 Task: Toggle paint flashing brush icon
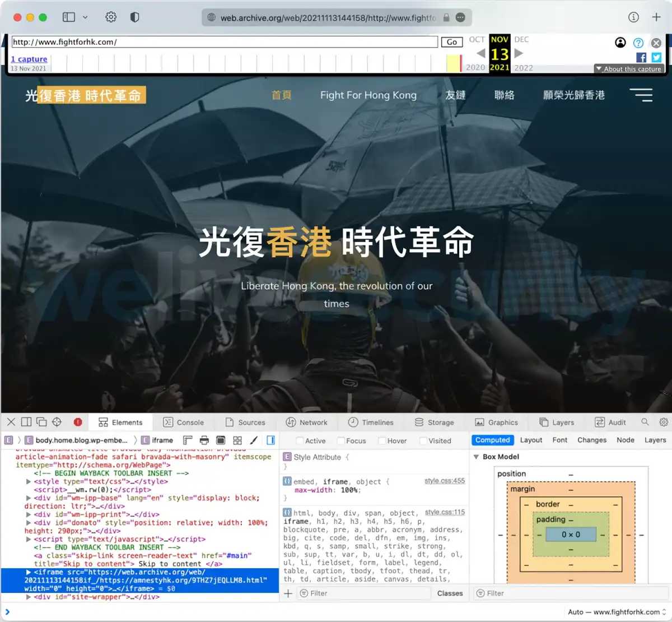coord(254,440)
